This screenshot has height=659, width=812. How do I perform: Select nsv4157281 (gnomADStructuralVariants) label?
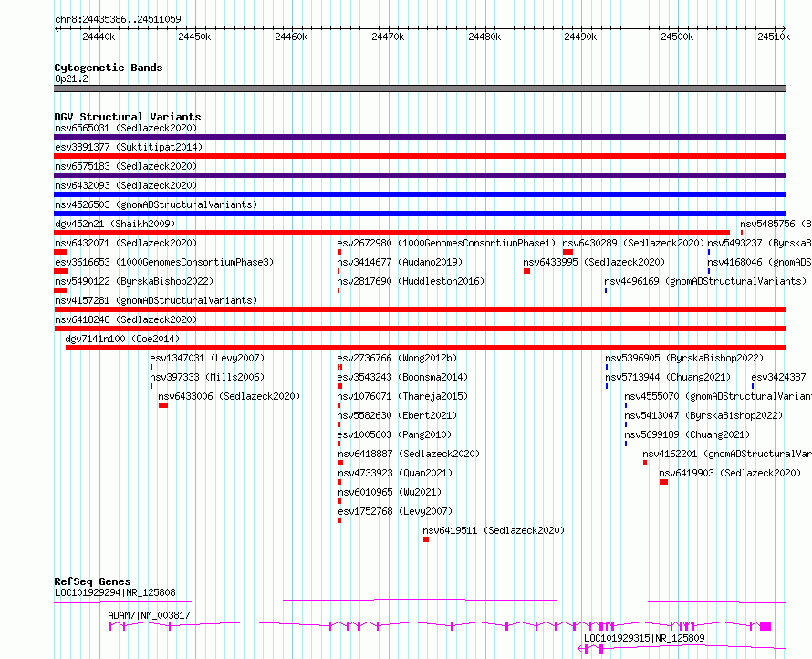point(156,300)
